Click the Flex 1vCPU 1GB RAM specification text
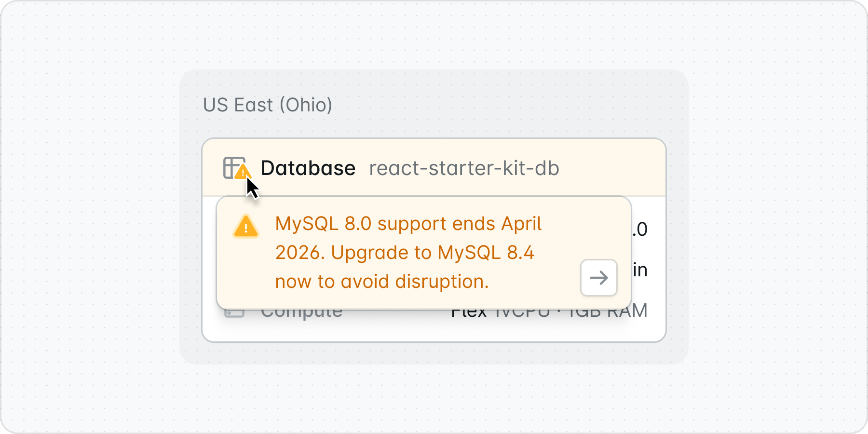Image resolution: width=868 pixels, height=434 pixels. pyautogui.click(x=550, y=311)
